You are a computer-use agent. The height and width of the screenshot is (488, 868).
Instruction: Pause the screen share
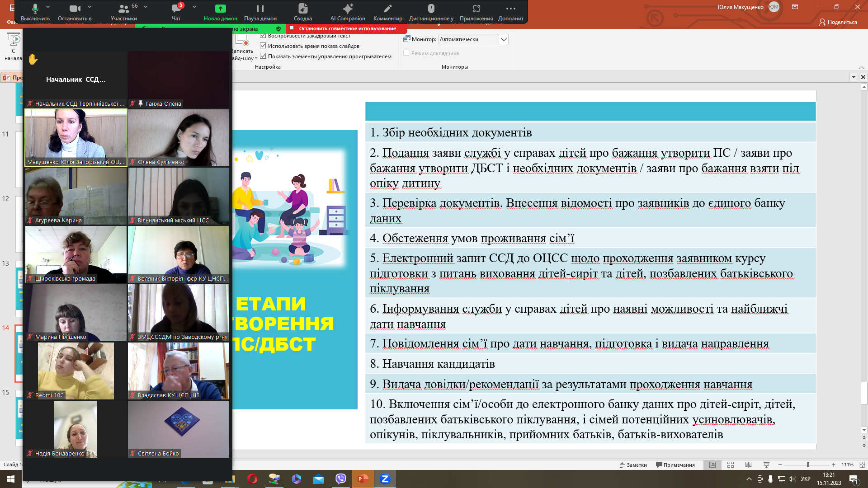click(x=260, y=12)
